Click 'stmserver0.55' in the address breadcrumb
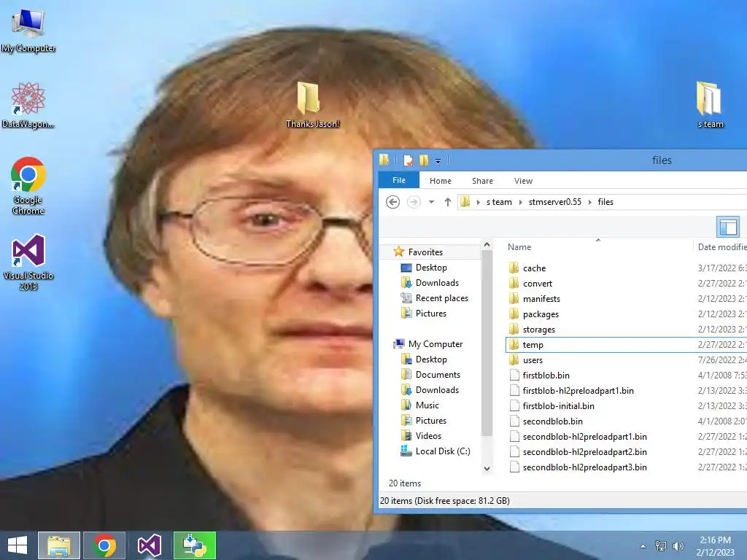Viewport: 747px width, 560px height. tap(554, 202)
